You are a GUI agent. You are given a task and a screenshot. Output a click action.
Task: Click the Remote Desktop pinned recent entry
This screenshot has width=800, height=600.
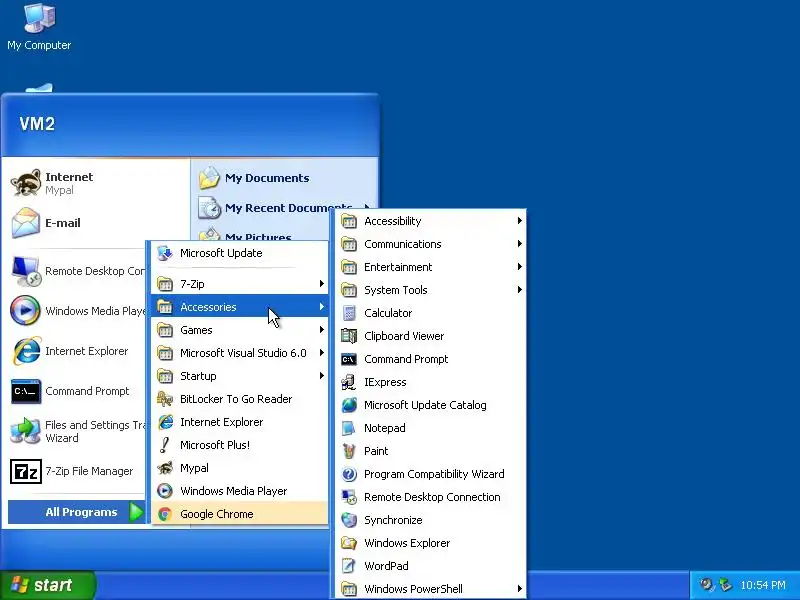78,271
